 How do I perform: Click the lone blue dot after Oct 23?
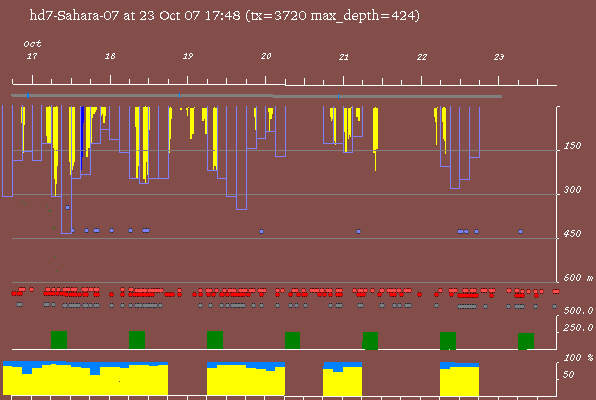(x=520, y=232)
